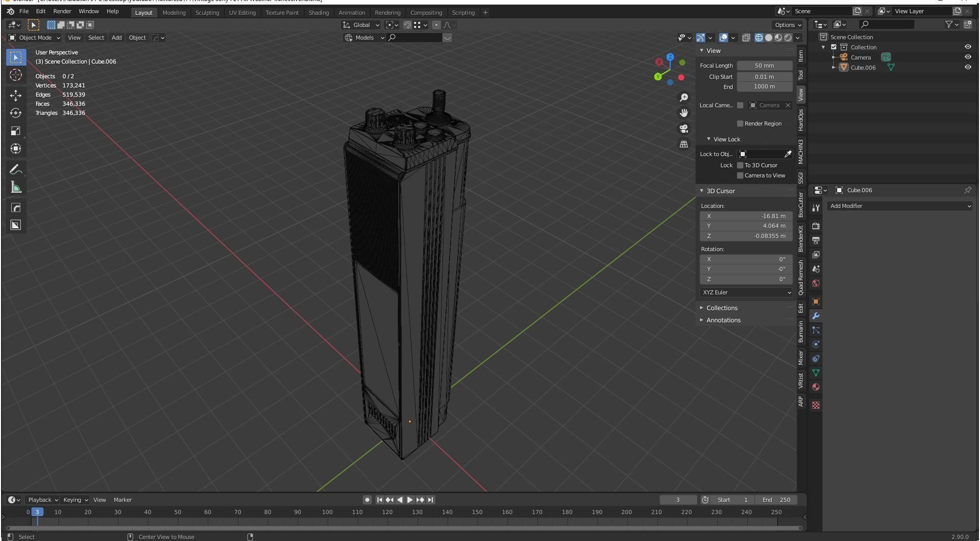980x541 pixels.
Task: Select the Transform tool
Action: pyautogui.click(x=16, y=148)
